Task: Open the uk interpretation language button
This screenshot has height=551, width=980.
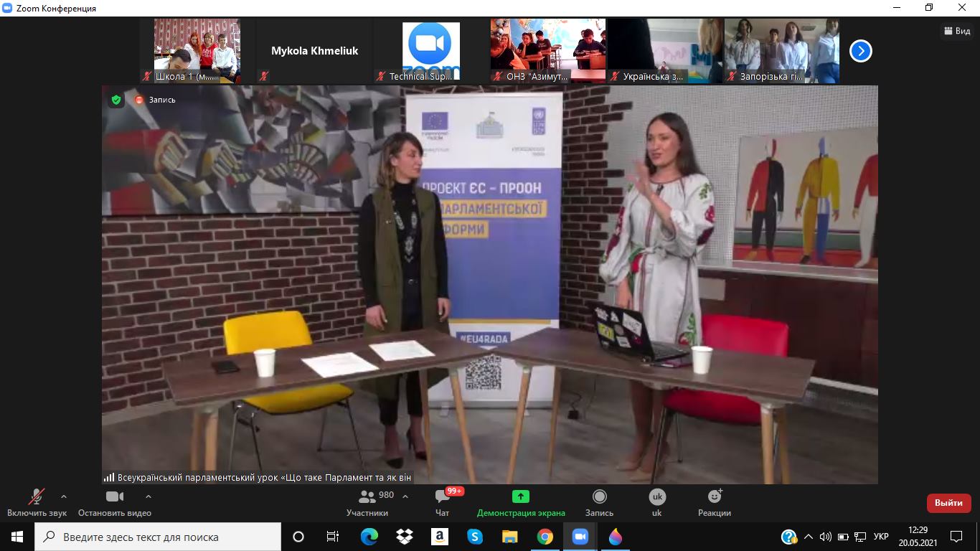Action: [x=657, y=503]
